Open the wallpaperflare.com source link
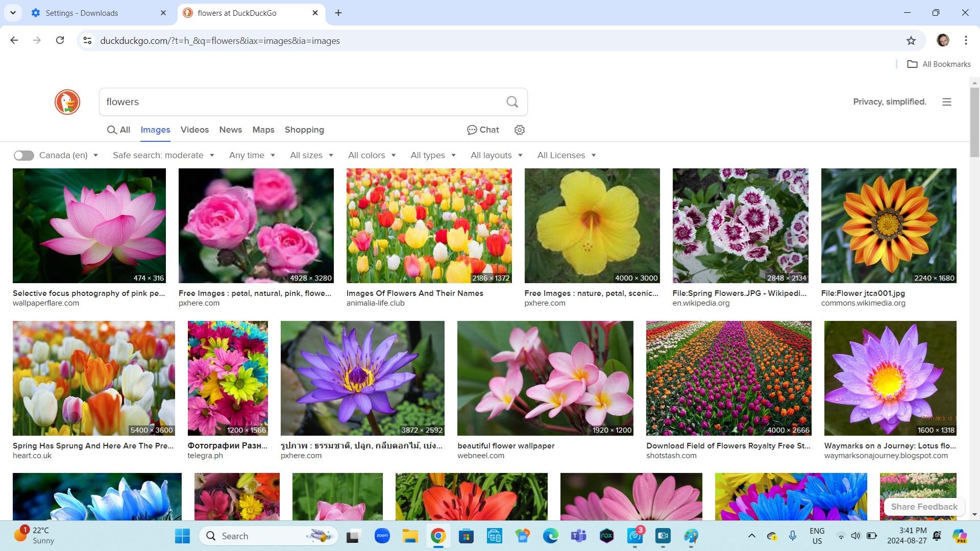This screenshot has width=980, height=551. (46, 303)
